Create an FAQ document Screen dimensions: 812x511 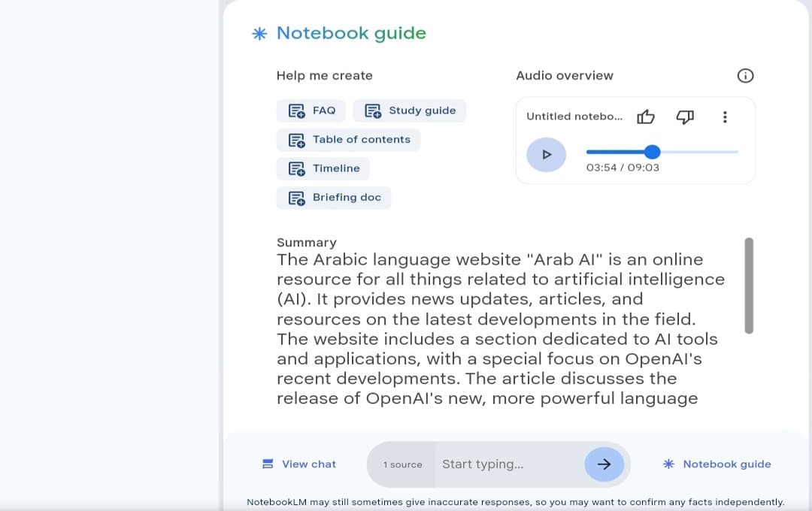coord(311,110)
